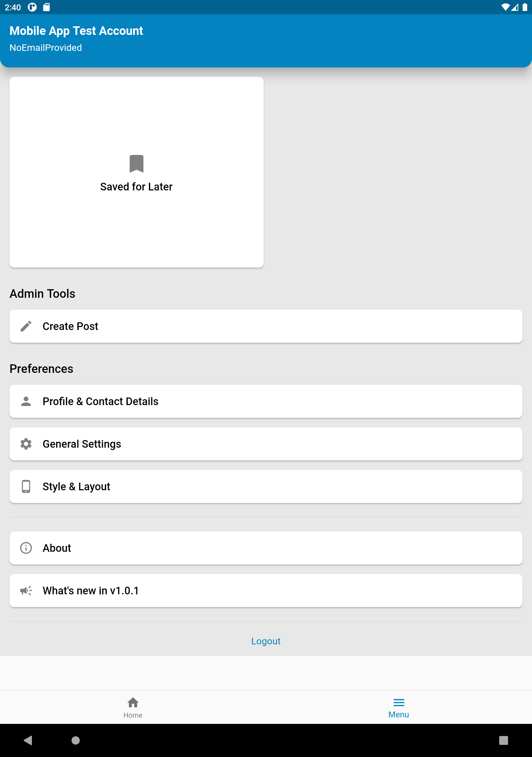Screen dimensions: 532x757
Task: Open the Saved for Later card
Action: [x=137, y=172]
